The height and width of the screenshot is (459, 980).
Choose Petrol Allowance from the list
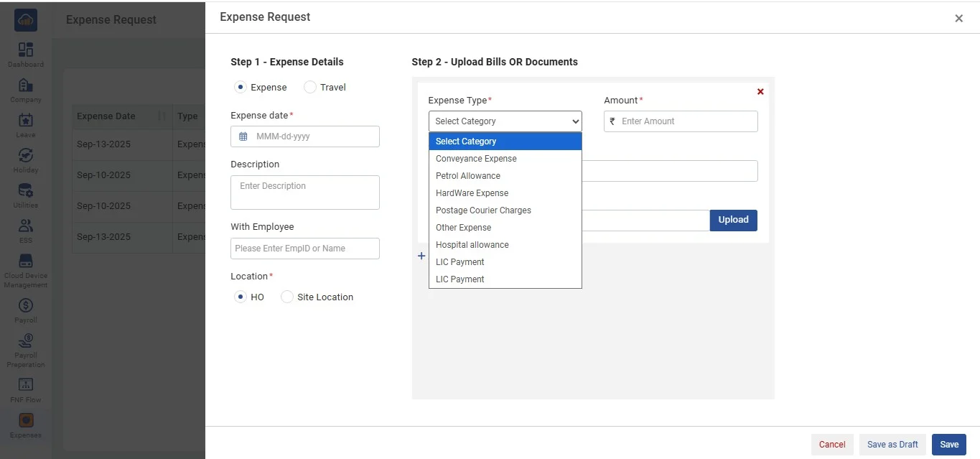(x=467, y=176)
